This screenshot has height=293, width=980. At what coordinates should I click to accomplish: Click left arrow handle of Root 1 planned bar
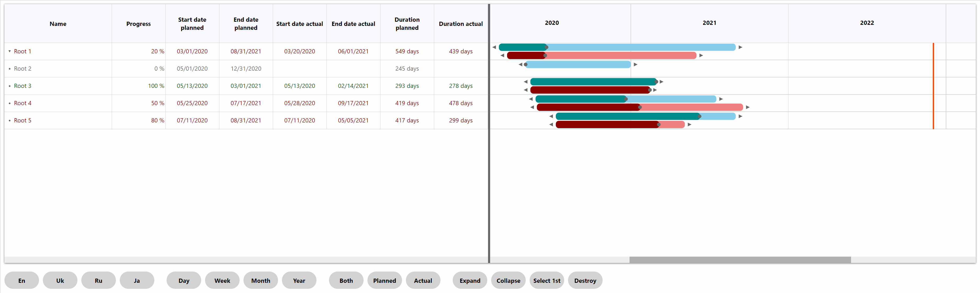(494, 47)
